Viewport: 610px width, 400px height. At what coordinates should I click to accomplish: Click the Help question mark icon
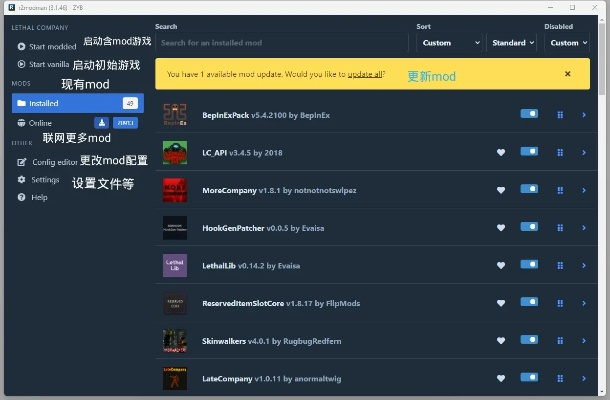pyautogui.click(x=21, y=197)
